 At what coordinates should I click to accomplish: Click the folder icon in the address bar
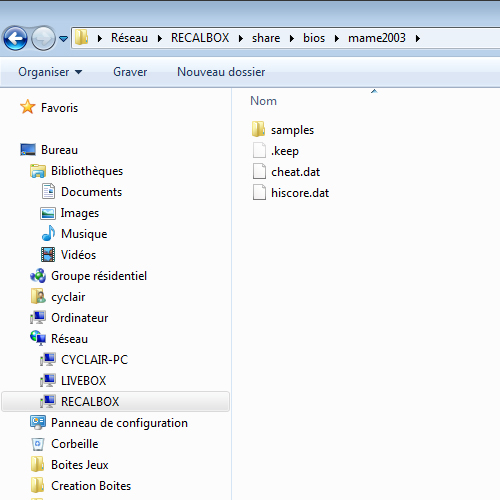click(81, 37)
